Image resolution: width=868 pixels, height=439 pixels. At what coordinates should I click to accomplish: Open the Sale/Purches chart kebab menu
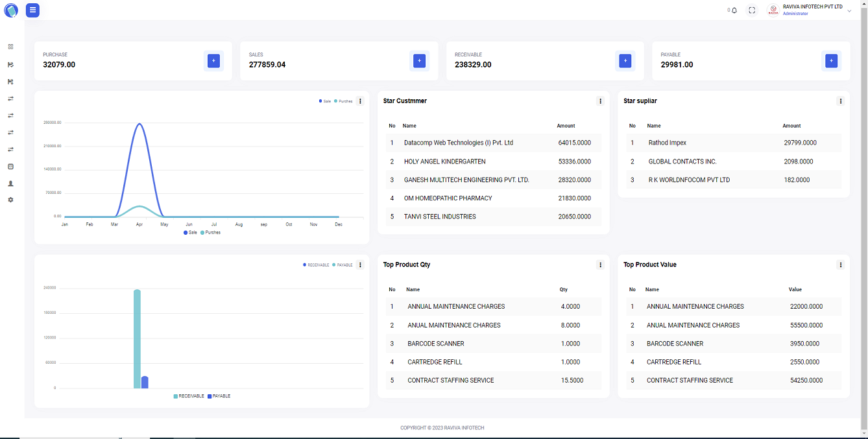[361, 101]
